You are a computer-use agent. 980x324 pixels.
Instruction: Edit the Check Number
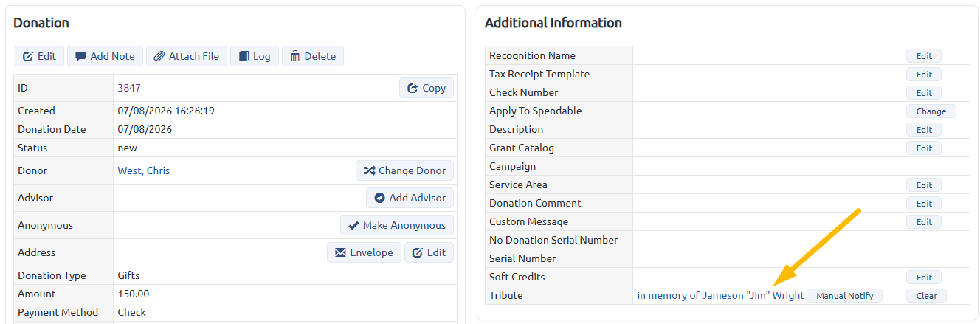click(x=924, y=93)
